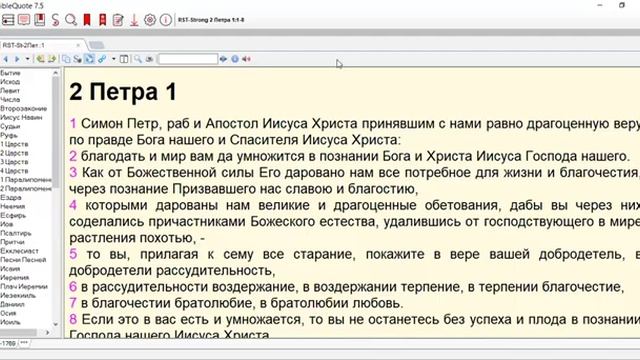Click the copy pages icon
640x360 pixels.
66,59
